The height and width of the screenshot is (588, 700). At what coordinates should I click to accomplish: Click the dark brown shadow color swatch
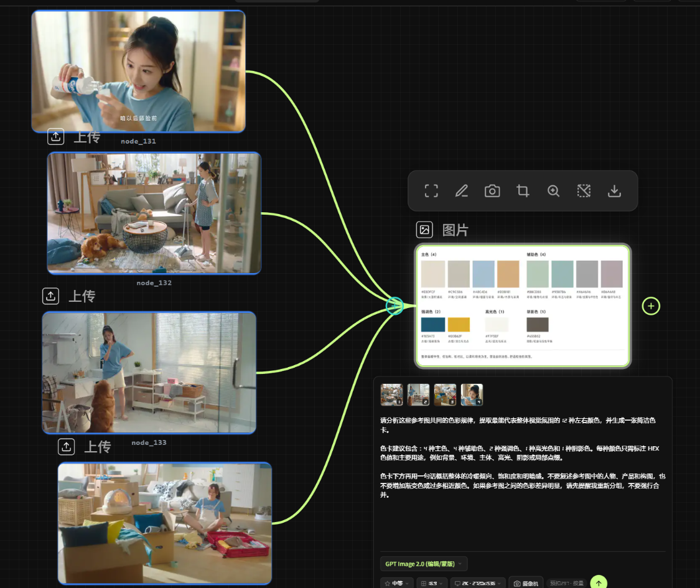pyautogui.click(x=538, y=325)
